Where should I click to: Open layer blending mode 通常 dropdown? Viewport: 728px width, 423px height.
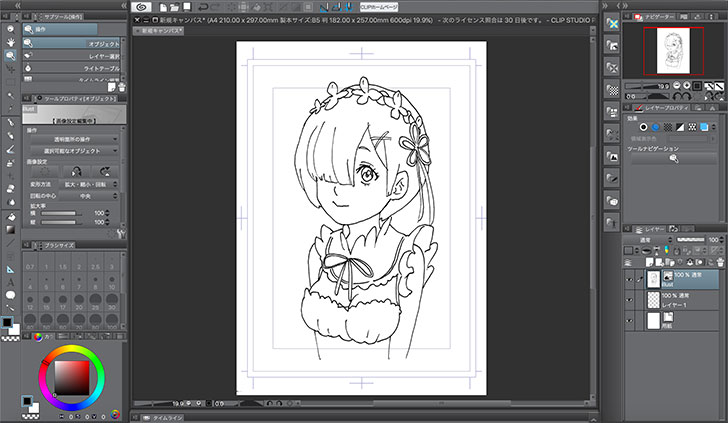(649, 240)
